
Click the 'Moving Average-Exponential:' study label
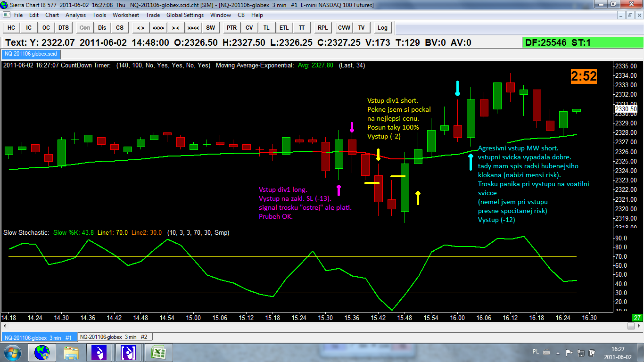coord(255,66)
